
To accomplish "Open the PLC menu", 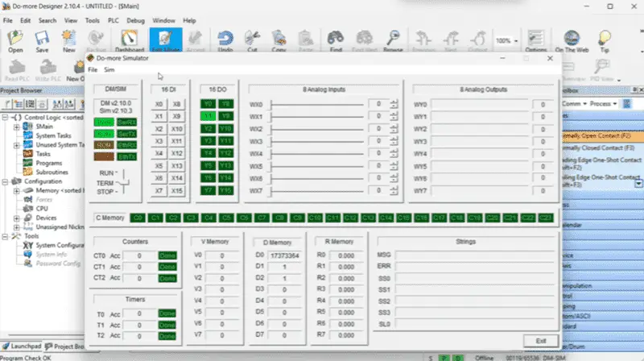I will (x=114, y=20).
